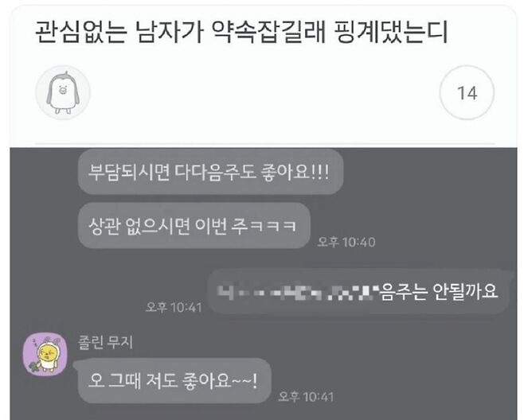This screenshot has width=524, height=420.
Task: Click the white header area beside avatar
Action: pyautogui.click(x=264, y=92)
